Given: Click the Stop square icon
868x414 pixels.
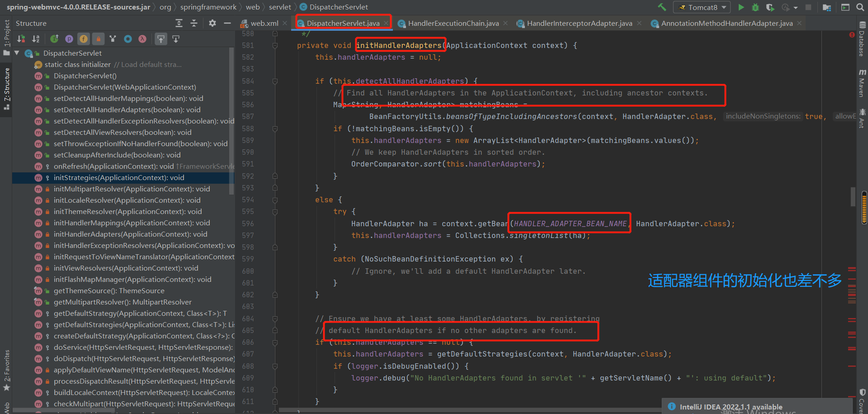Looking at the screenshot, I should (808, 7).
